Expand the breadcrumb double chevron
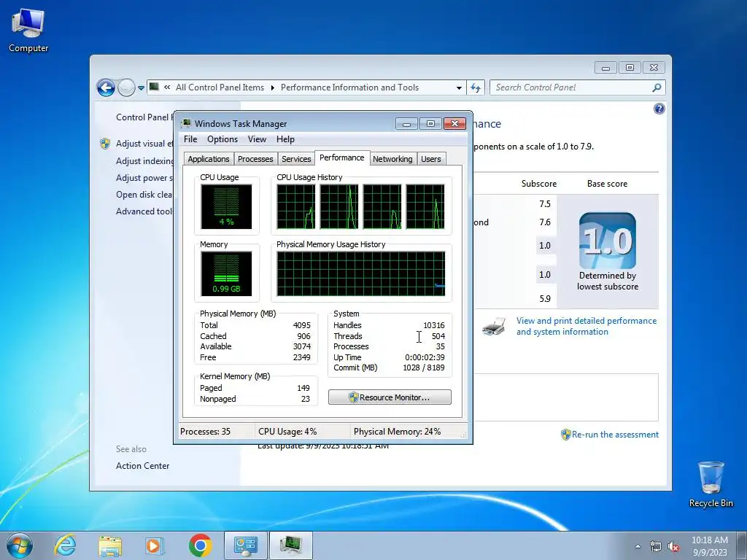This screenshot has height=560, width=747. tap(167, 87)
